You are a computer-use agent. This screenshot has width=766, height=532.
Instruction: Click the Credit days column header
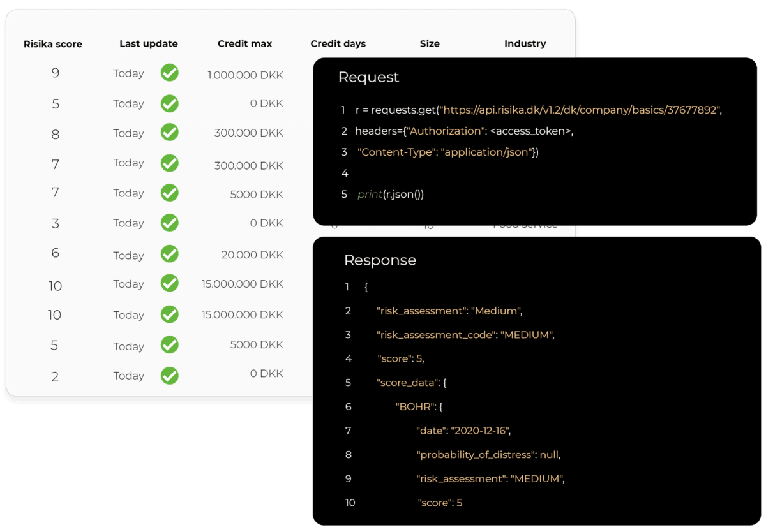(x=338, y=44)
